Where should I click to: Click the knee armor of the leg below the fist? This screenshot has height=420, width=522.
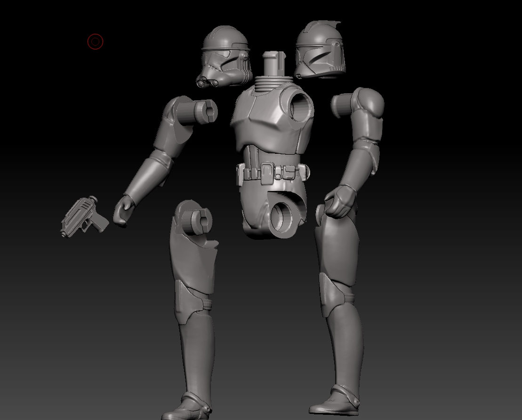click(x=331, y=294)
